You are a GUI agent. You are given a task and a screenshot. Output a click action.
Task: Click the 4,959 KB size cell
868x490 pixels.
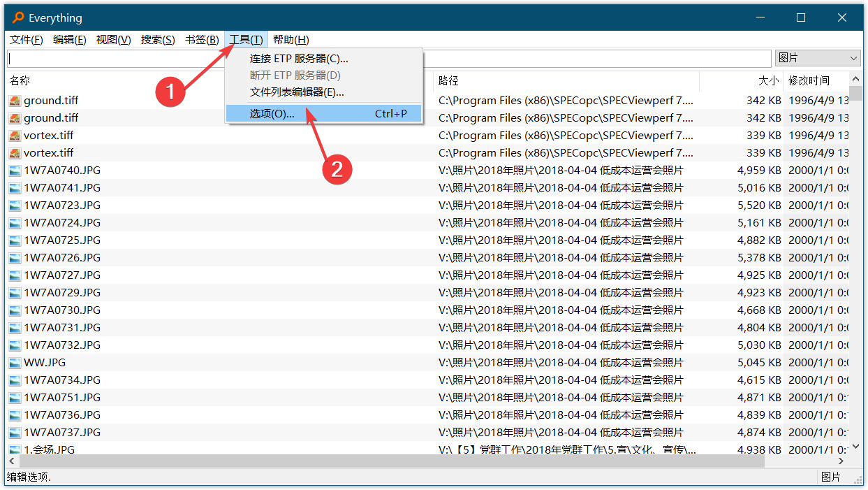(759, 170)
